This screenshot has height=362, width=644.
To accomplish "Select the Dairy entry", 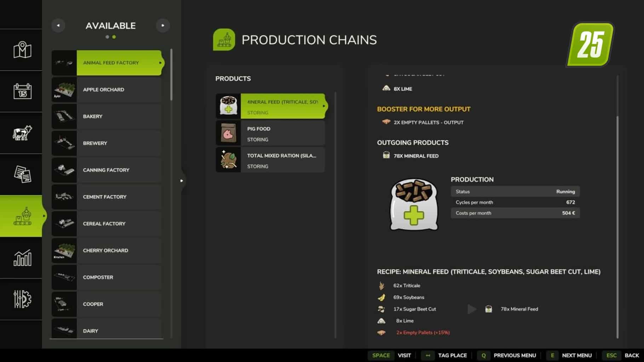I will point(107,329).
